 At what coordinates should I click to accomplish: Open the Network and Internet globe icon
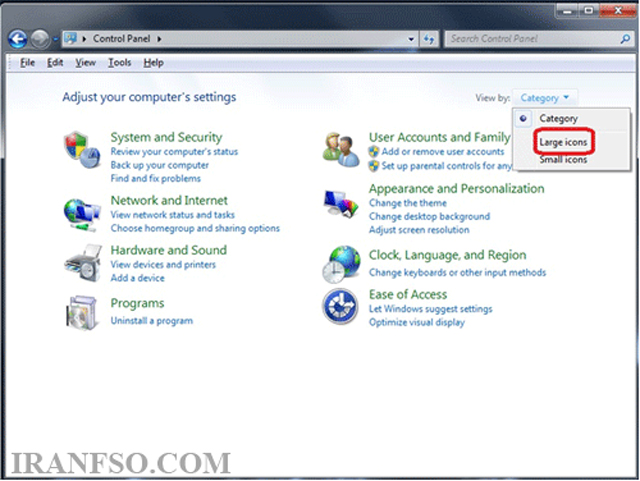tap(82, 215)
